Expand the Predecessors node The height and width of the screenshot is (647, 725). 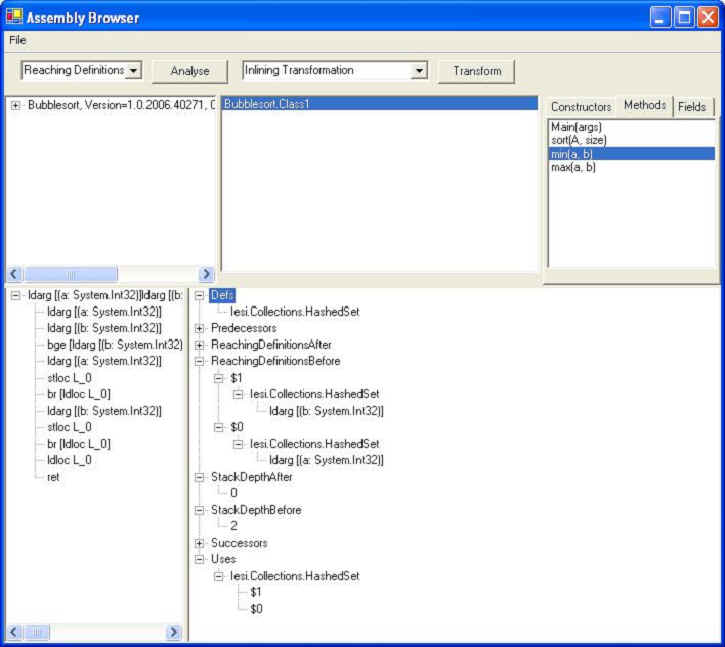pos(200,328)
